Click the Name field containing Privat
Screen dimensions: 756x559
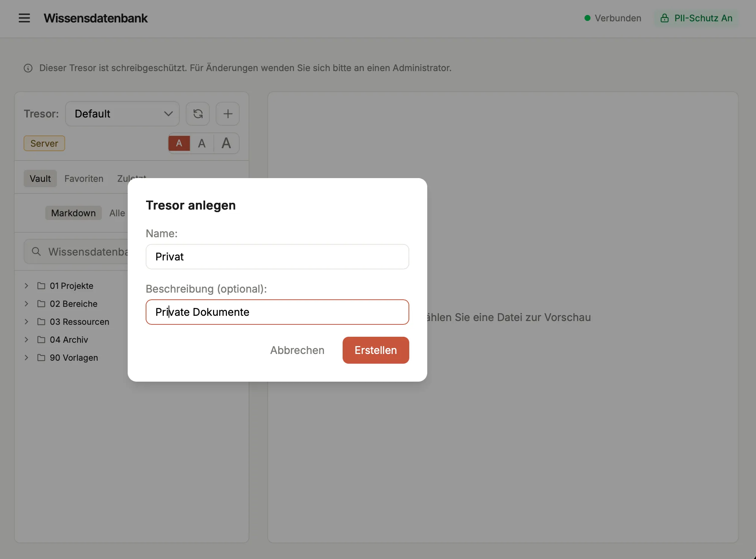click(x=277, y=257)
